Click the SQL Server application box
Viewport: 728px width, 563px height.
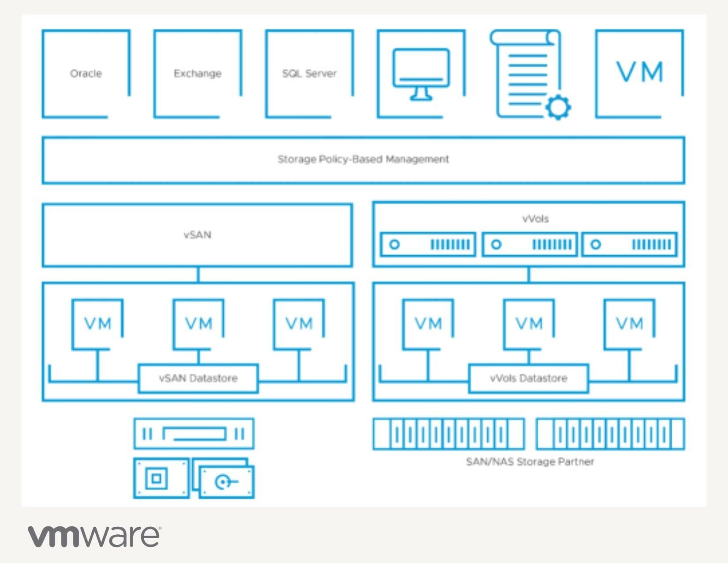[x=309, y=74]
